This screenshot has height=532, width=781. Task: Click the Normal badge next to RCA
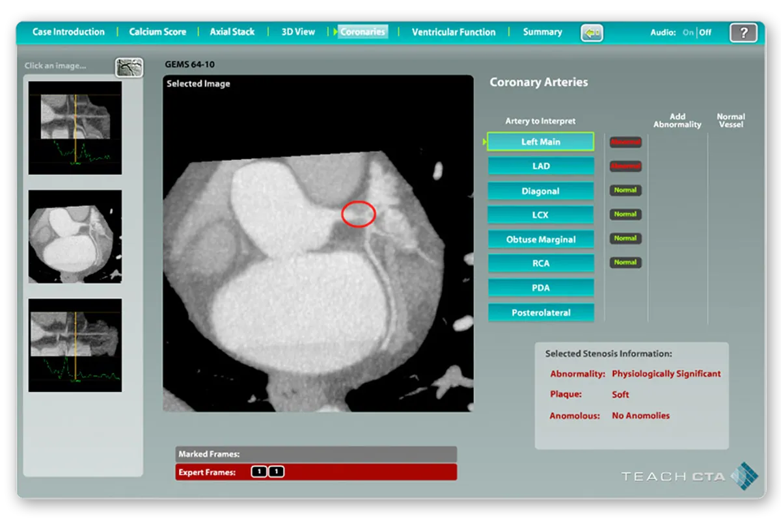click(625, 263)
